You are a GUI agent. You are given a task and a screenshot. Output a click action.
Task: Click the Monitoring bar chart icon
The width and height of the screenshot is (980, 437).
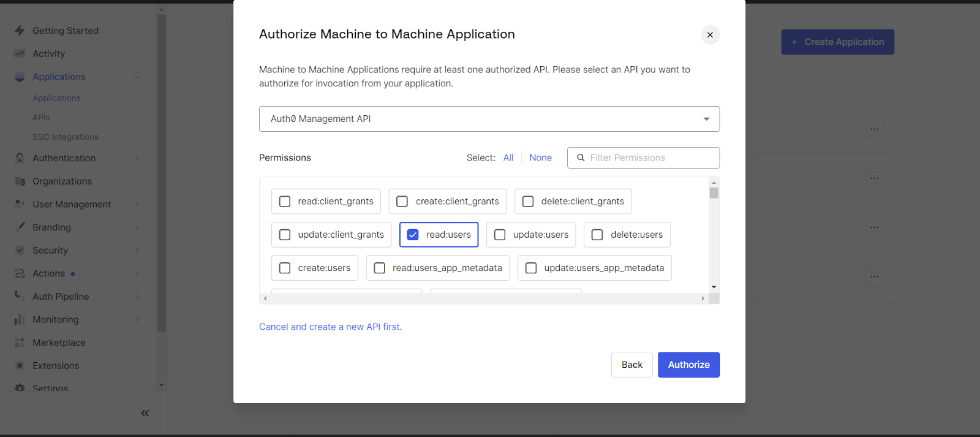[x=20, y=319]
